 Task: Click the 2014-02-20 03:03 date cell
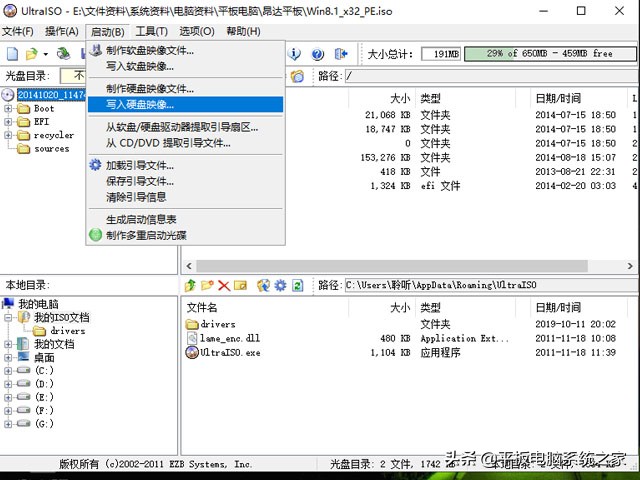point(576,186)
